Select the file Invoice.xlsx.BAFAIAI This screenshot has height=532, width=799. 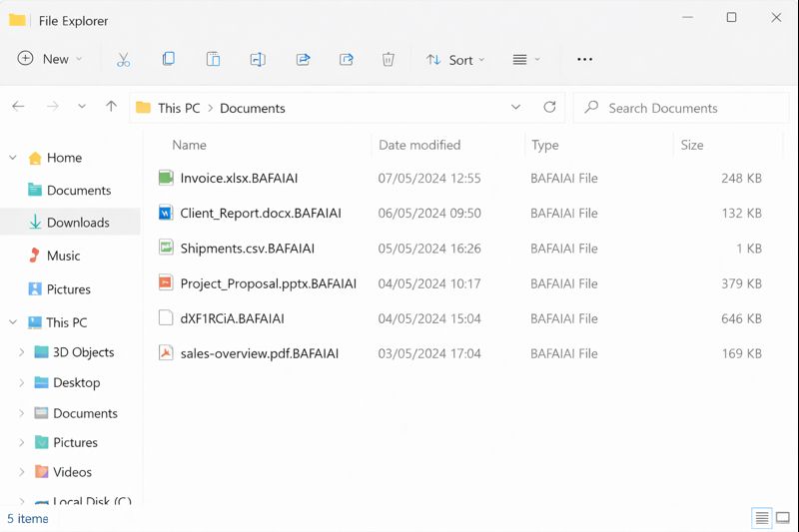point(239,179)
